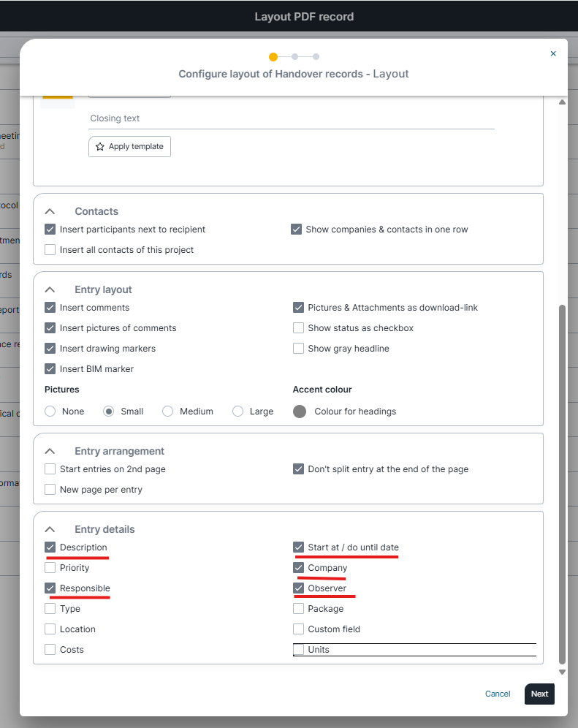
Task: Jump to the third wizard step dot
Action: tap(316, 56)
